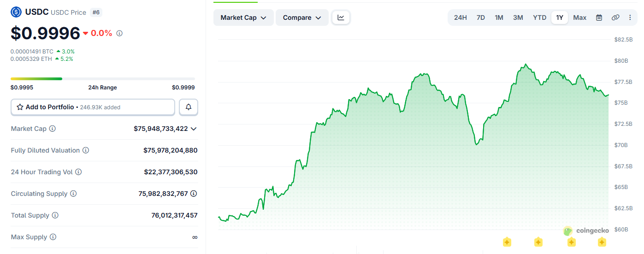Click the $80B axis label

tap(621, 61)
